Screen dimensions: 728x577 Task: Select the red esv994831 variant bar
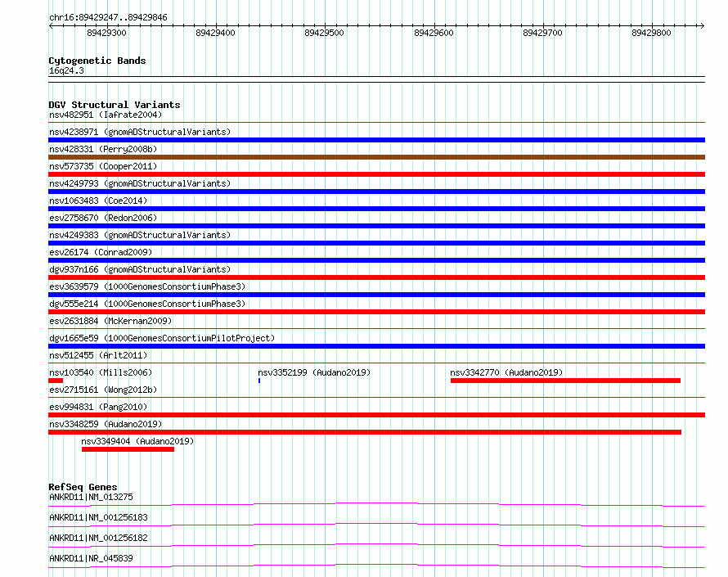[376, 415]
